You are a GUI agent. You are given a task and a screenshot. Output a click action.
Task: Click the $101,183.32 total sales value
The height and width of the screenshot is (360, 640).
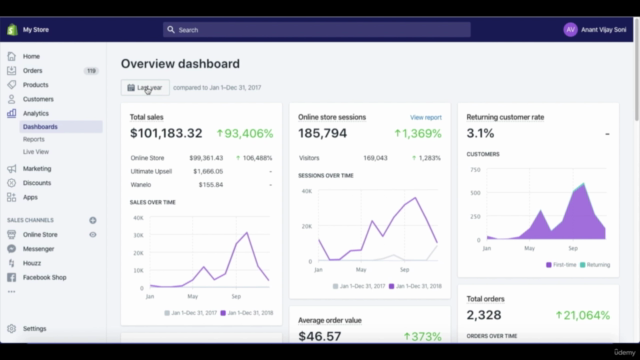click(x=166, y=133)
